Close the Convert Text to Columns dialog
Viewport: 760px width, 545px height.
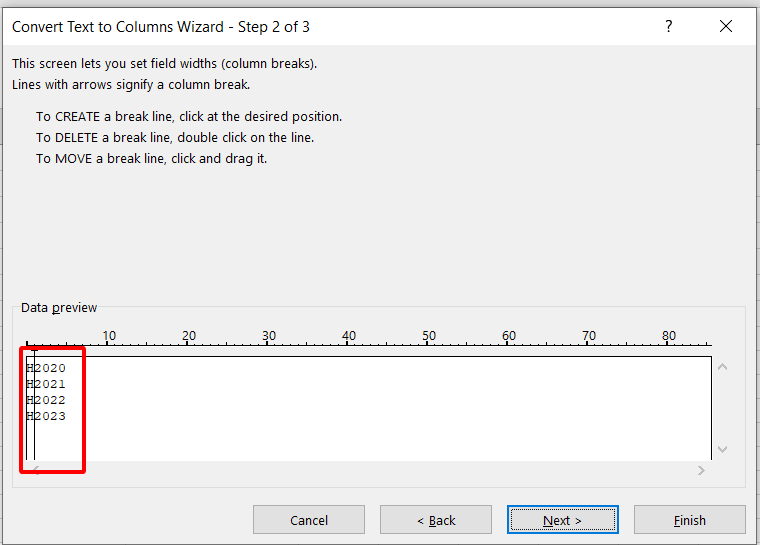tap(726, 27)
